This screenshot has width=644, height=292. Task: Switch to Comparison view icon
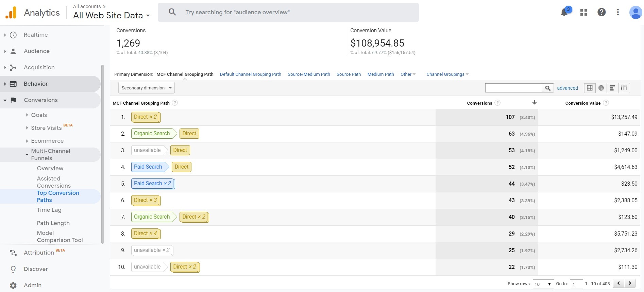click(x=624, y=88)
